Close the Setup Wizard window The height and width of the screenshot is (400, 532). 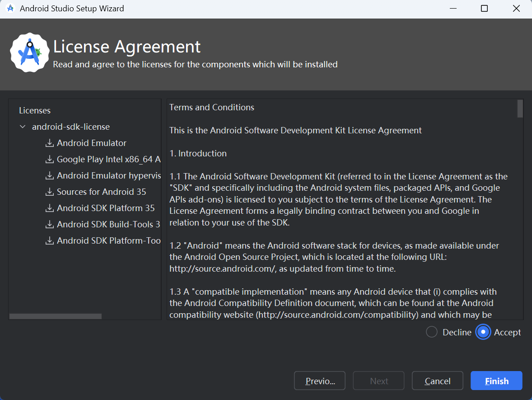point(516,9)
